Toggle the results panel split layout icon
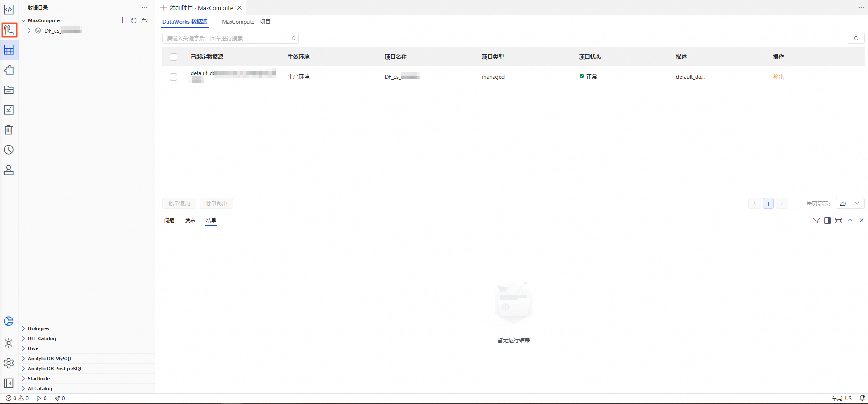 828,221
